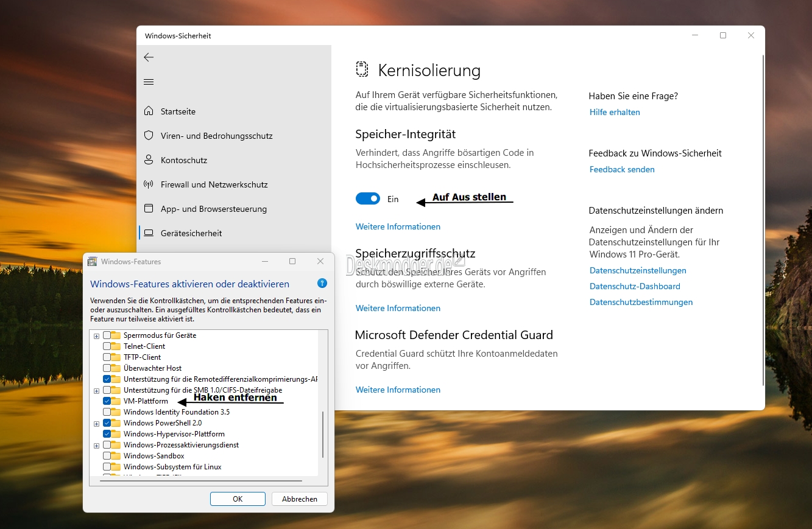
Task: Click Weitere Informationen under Speicher-Integrität
Action: click(398, 226)
